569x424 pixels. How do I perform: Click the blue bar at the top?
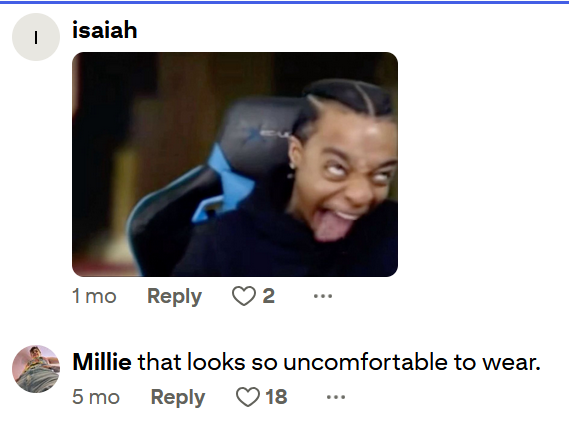[284, 2]
